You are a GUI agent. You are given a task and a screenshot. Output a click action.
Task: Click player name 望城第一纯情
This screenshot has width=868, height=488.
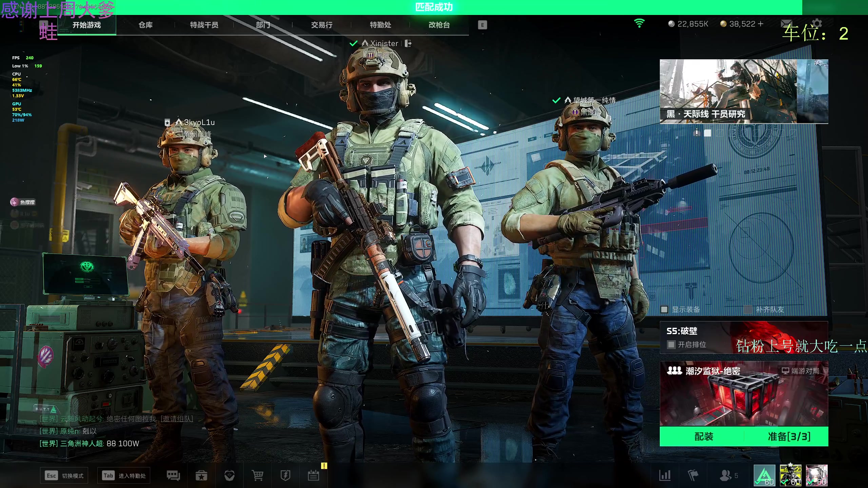[594, 100]
